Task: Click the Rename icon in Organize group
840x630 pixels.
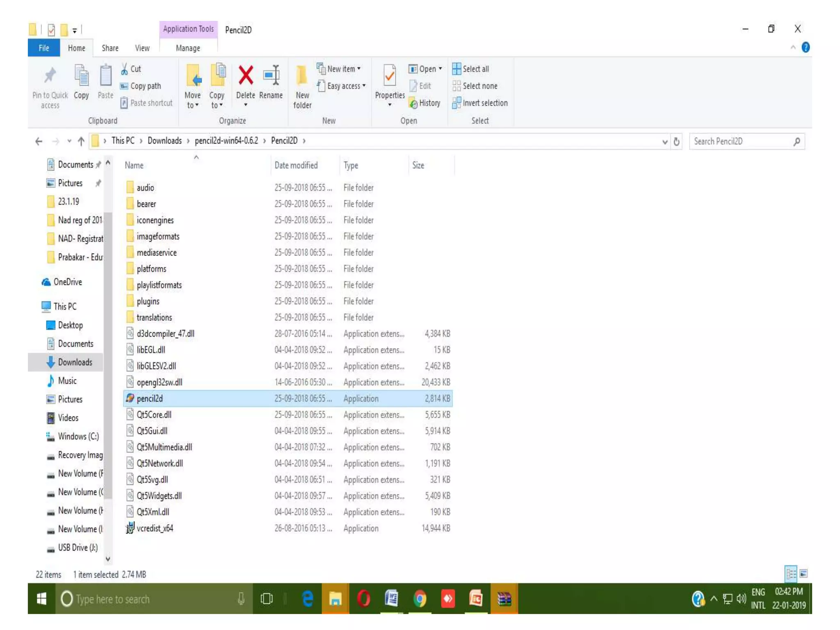Action: click(x=271, y=75)
